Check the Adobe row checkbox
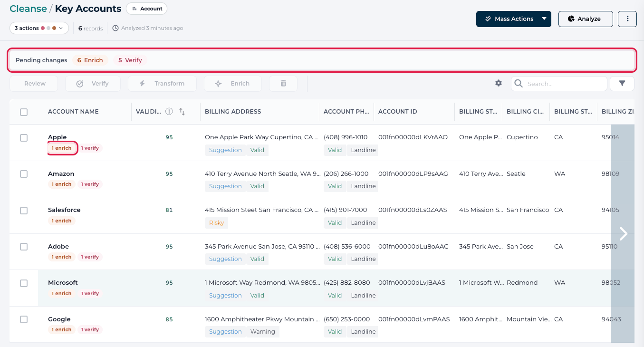 click(24, 247)
